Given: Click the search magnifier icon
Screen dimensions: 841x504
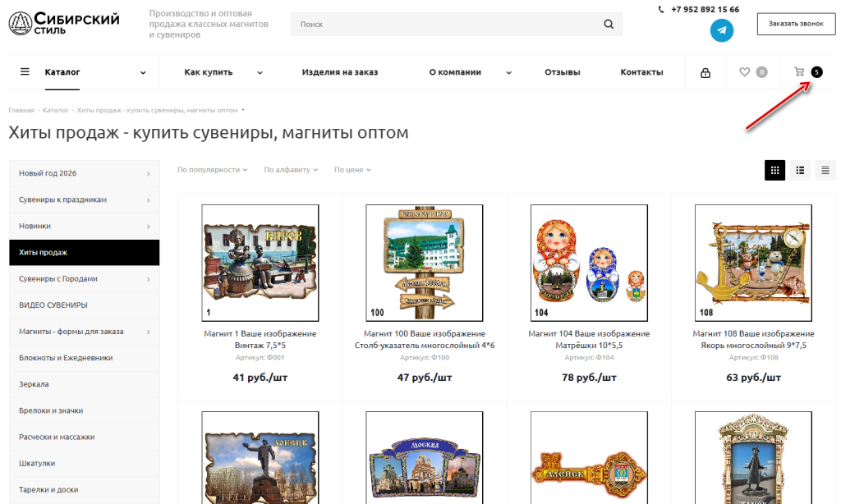Looking at the screenshot, I should point(609,24).
